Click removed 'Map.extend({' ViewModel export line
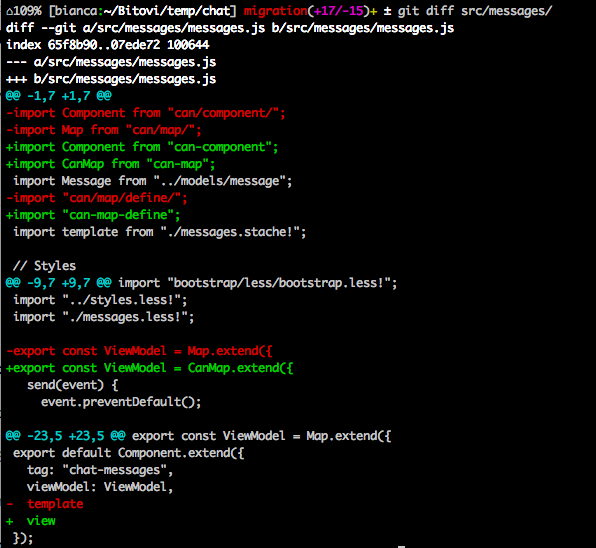The width and height of the screenshot is (596, 548). point(139,351)
